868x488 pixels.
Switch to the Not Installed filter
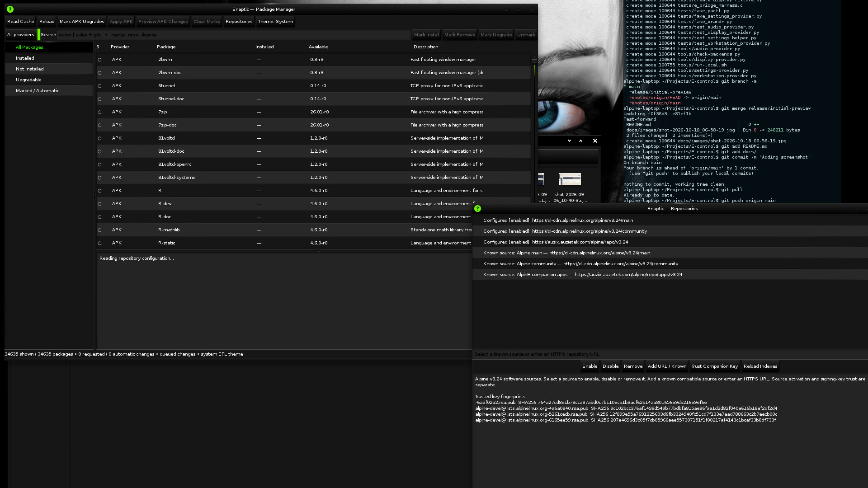pyautogui.click(x=49, y=69)
